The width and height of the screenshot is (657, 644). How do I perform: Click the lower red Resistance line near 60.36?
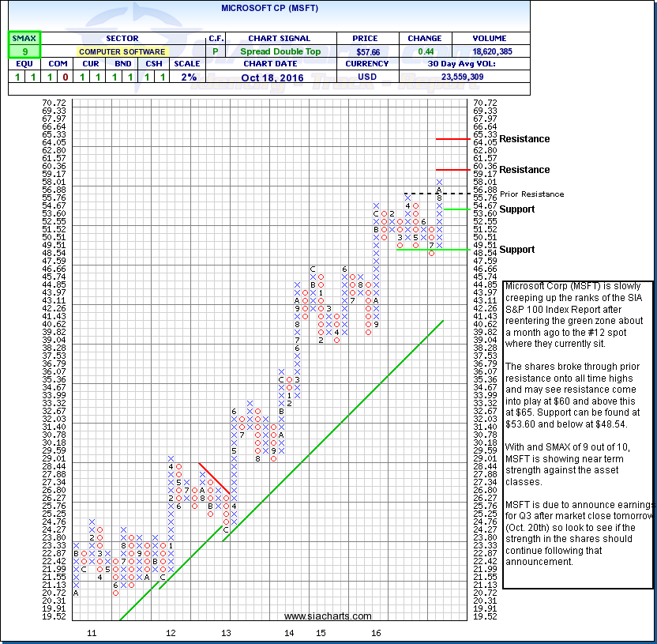[452, 170]
